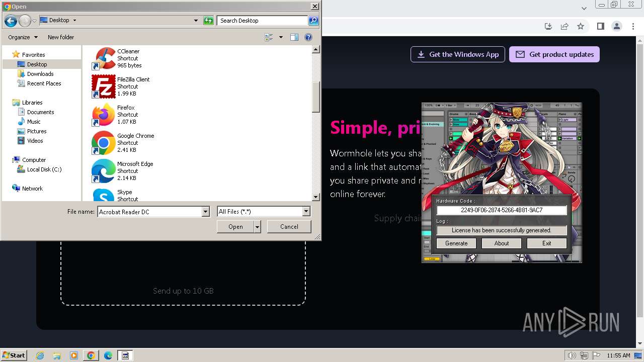Select the Firefox shortcut icon
The image size is (644, 362).
click(103, 115)
